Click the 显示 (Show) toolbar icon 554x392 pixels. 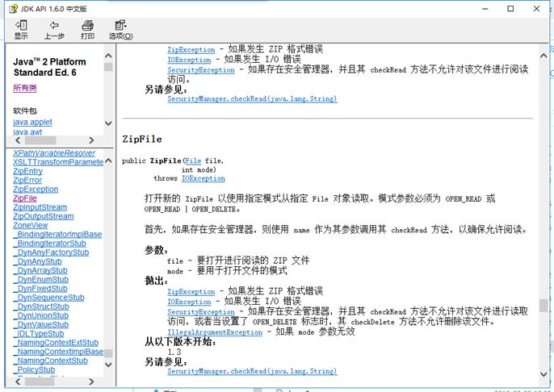click(x=21, y=29)
